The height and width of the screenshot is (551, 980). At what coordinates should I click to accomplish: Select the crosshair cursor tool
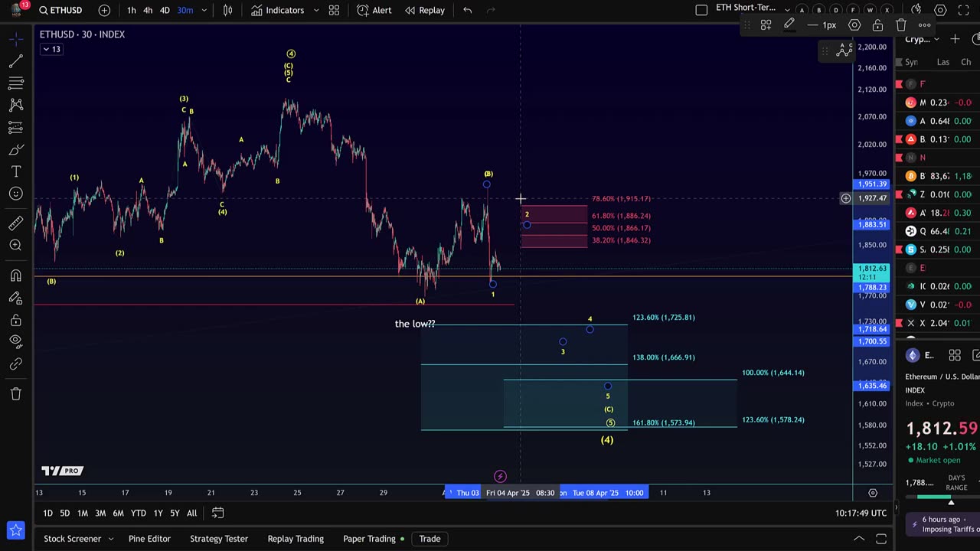(x=15, y=38)
